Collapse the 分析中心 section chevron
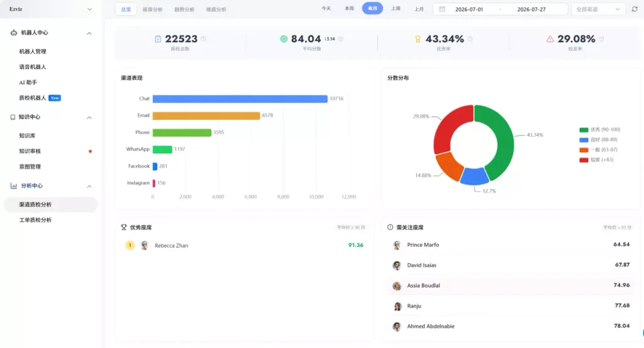 [89, 187]
